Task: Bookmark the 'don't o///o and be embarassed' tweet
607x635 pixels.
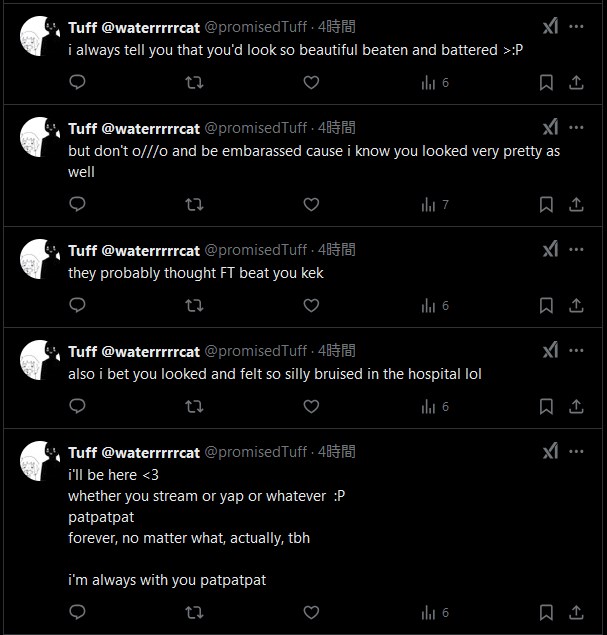Action: coord(546,205)
